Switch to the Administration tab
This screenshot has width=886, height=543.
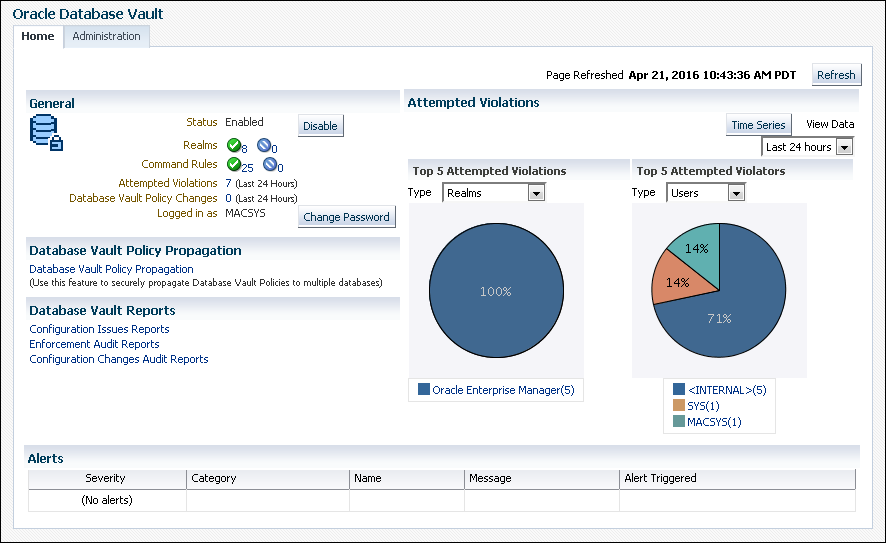click(x=106, y=36)
